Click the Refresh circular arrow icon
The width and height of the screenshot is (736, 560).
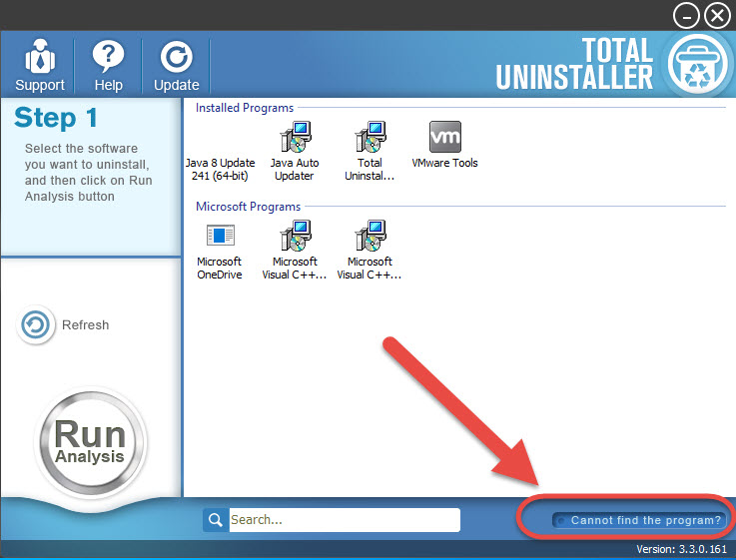36,324
